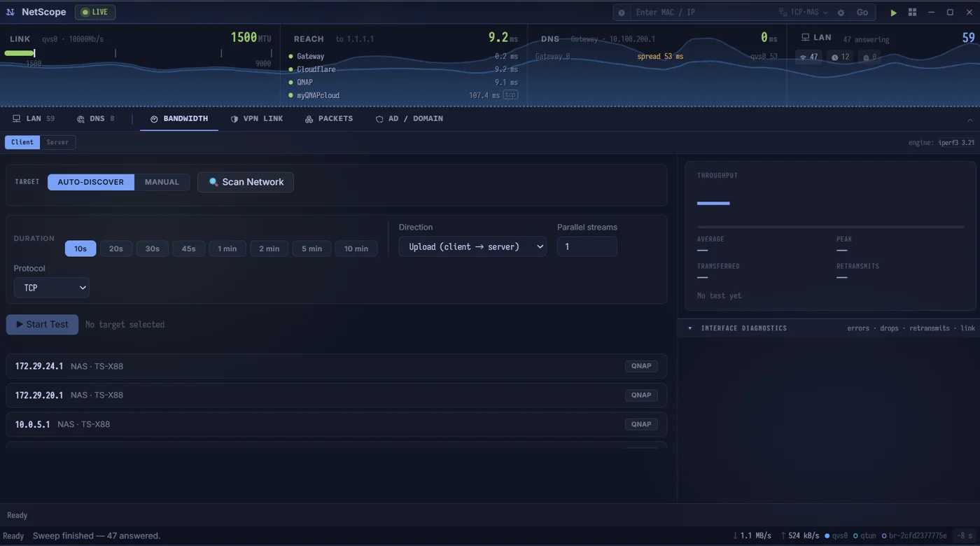Click the green play icon in title bar
980x546 pixels.
coord(893,13)
